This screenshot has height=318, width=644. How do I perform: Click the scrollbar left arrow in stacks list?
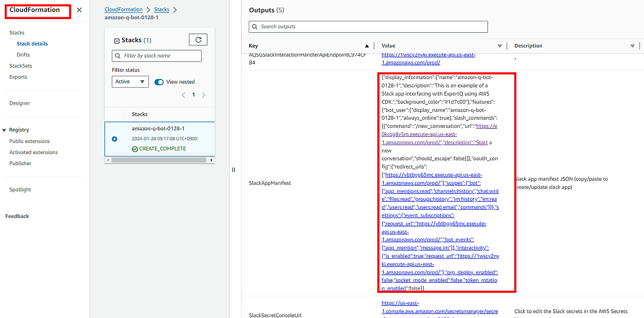[x=107, y=160]
